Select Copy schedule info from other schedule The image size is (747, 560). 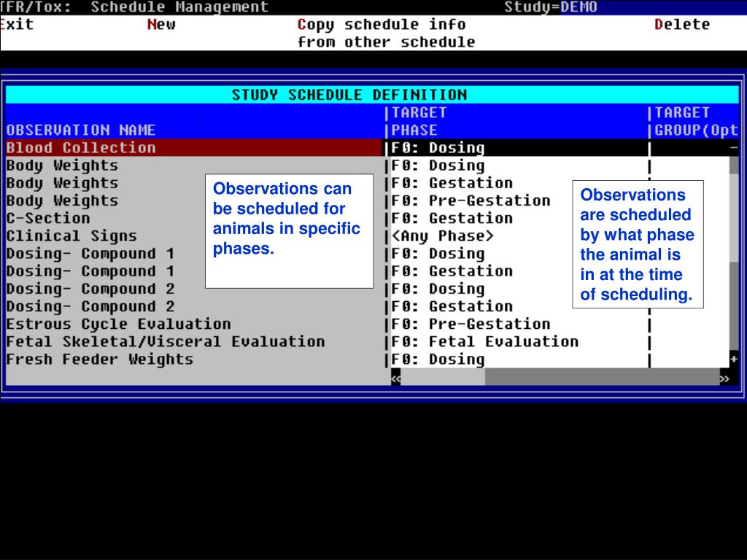tap(386, 33)
